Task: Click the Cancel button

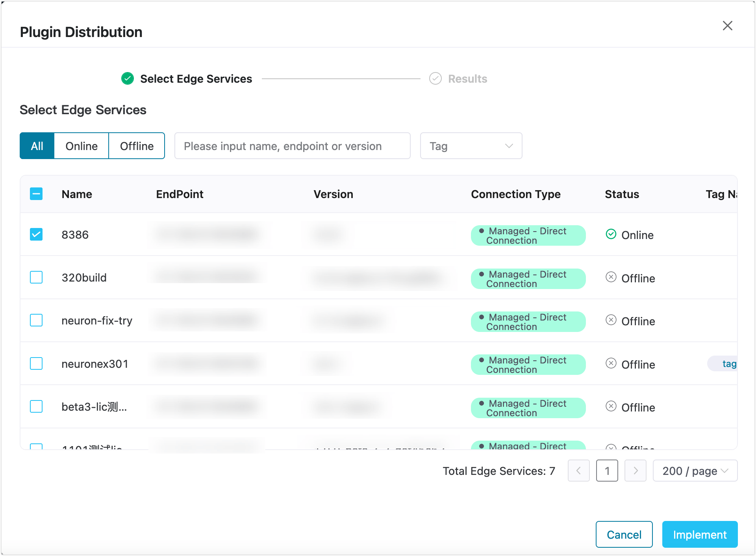Action: point(624,534)
